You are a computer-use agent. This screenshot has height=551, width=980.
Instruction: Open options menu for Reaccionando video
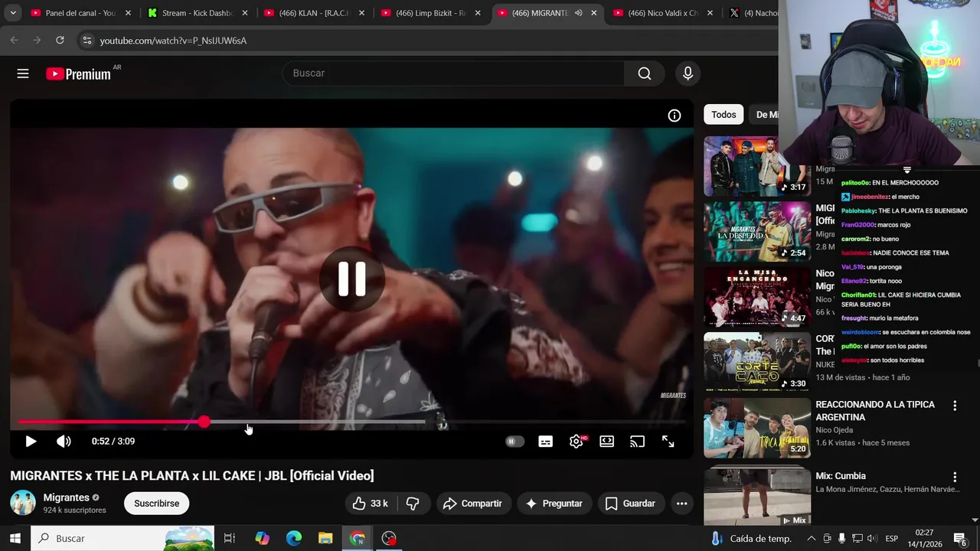955,406
